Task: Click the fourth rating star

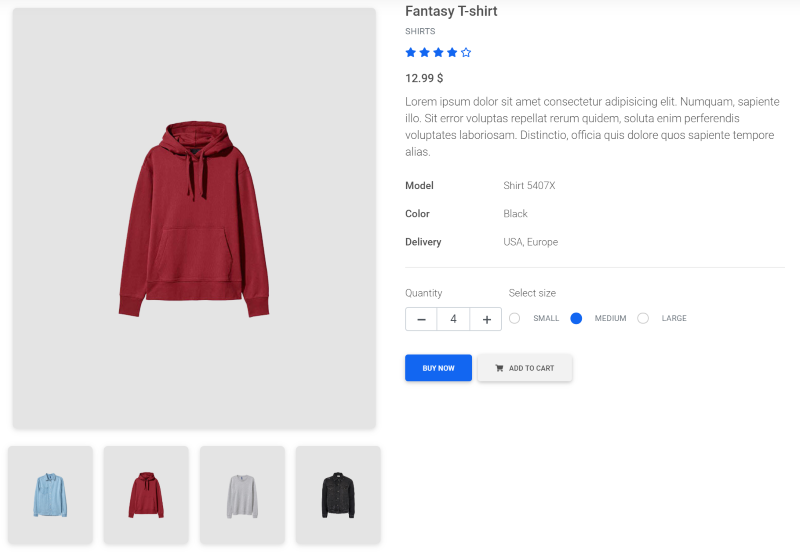Action: tap(452, 52)
